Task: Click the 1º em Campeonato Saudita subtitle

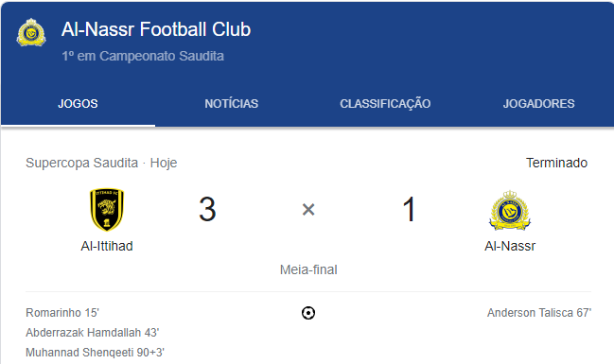Action: tap(143, 56)
